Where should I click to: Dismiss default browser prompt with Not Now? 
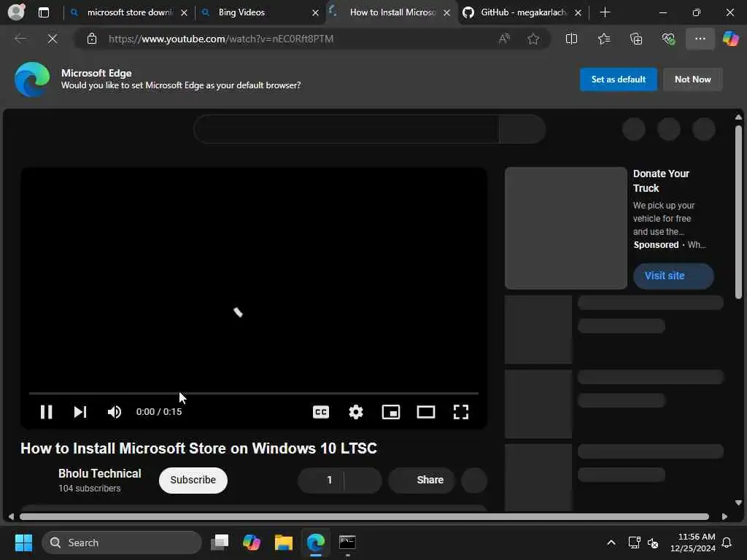(x=693, y=79)
